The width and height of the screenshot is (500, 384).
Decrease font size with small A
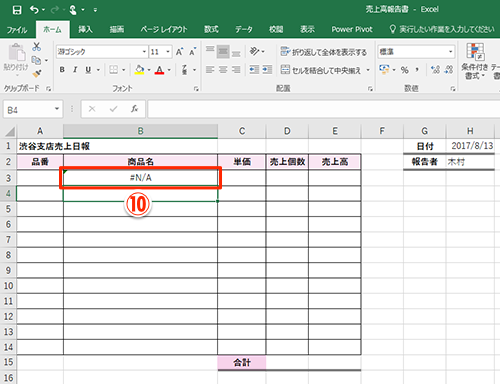coord(193,52)
